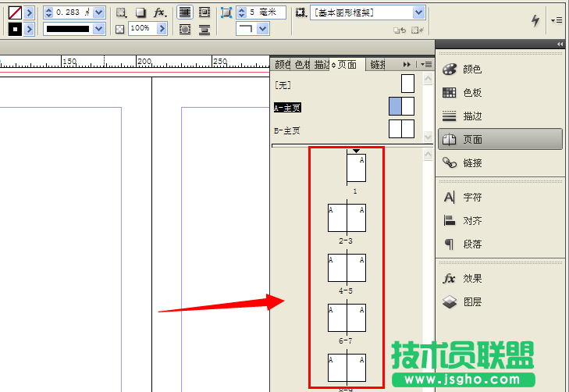Click the opacity checkerboard icon
This screenshot has width=569, height=392.
pos(119,29)
